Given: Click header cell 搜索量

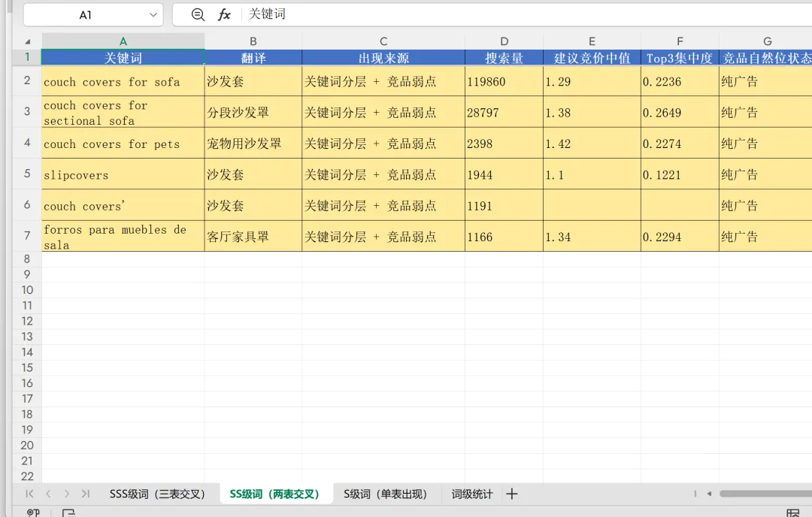Looking at the screenshot, I should (504, 57).
